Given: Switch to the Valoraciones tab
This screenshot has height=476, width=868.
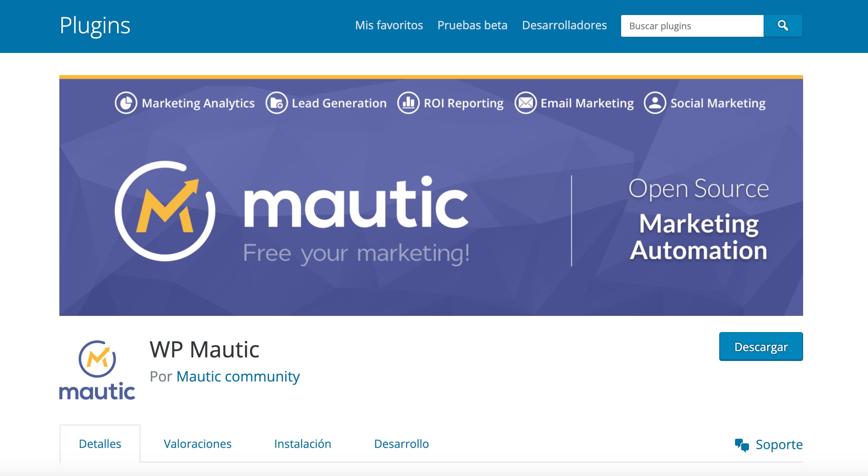Looking at the screenshot, I should click(197, 444).
